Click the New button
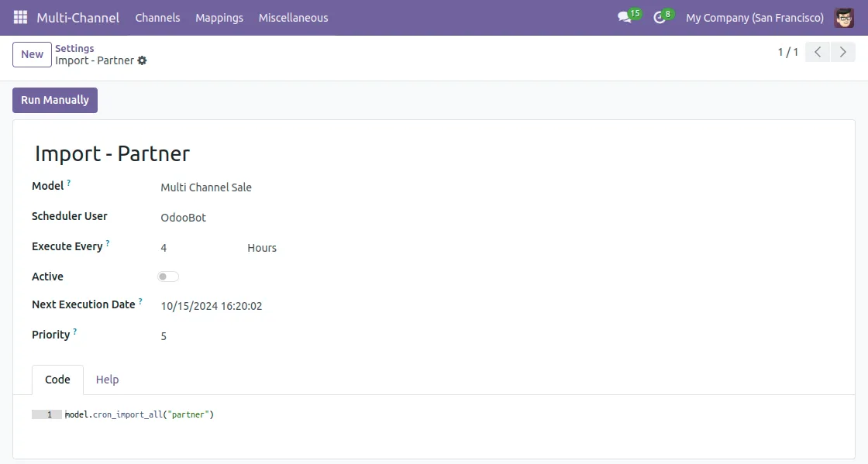The height and width of the screenshot is (464, 868). point(32,54)
